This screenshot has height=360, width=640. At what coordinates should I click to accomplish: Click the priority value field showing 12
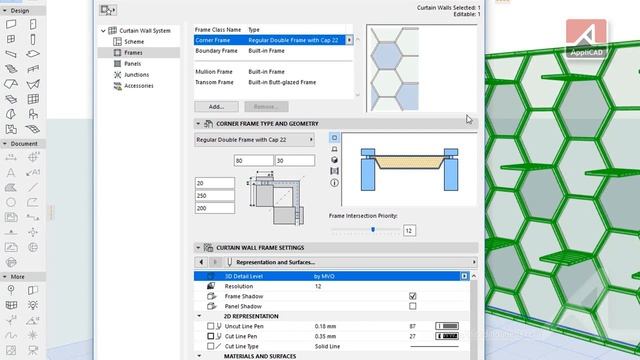[x=409, y=231]
